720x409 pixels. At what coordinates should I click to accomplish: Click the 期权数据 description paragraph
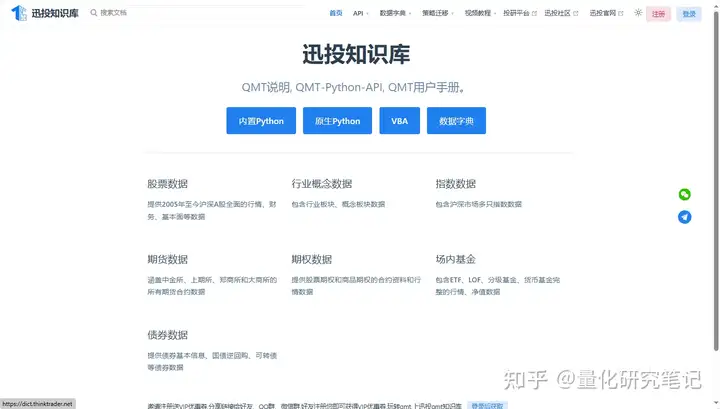tap(356, 286)
